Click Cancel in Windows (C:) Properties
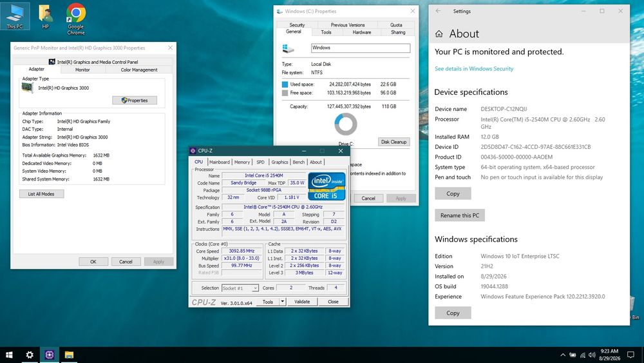This screenshot has width=644, height=363. tap(368, 198)
